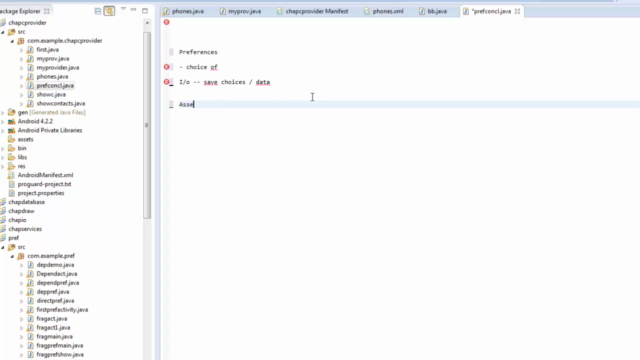Select depdemo.java file

[55, 265]
